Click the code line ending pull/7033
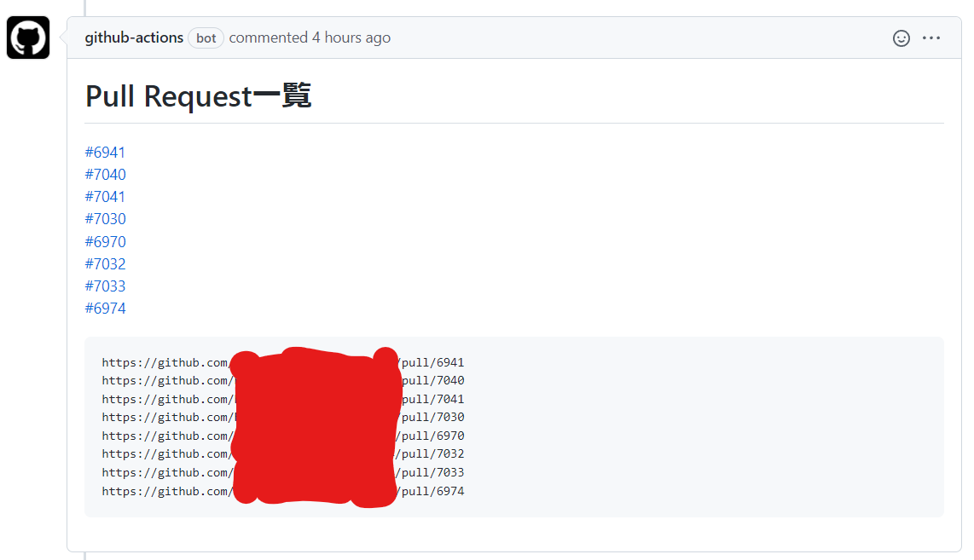Screen dimensions: 974x560 click(x=283, y=473)
